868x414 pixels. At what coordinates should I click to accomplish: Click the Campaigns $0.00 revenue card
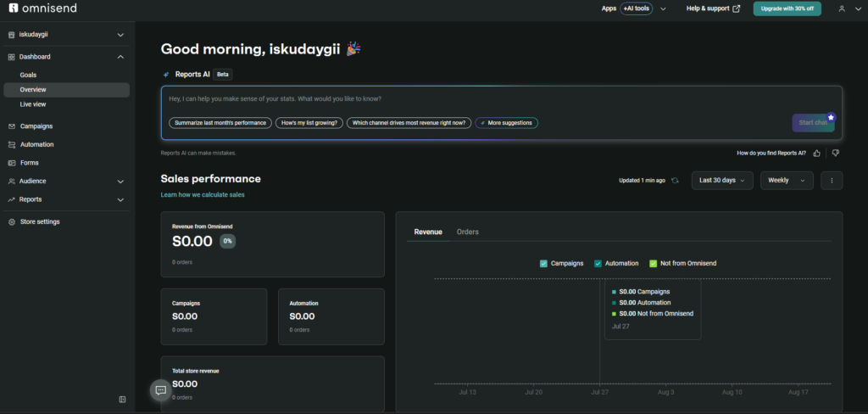[214, 316]
